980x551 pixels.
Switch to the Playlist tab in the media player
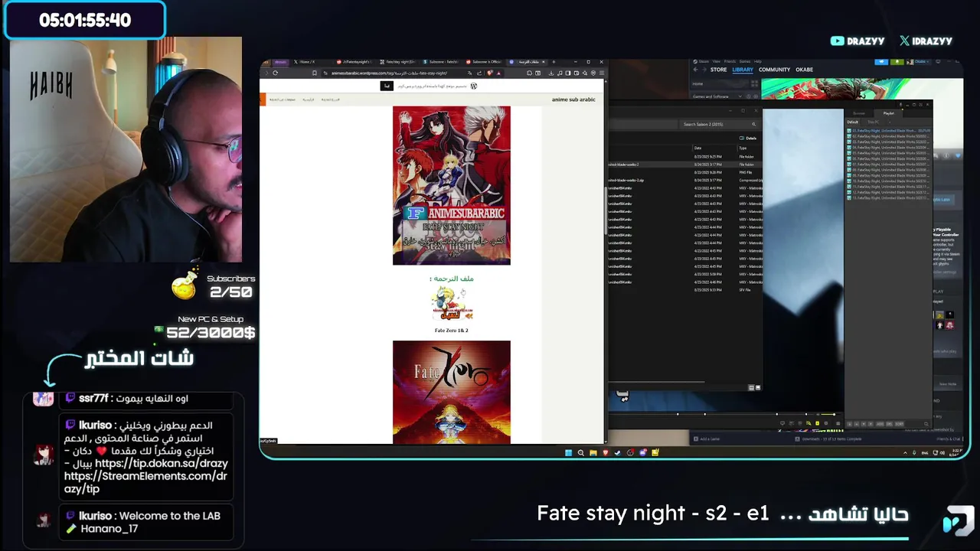point(888,113)
